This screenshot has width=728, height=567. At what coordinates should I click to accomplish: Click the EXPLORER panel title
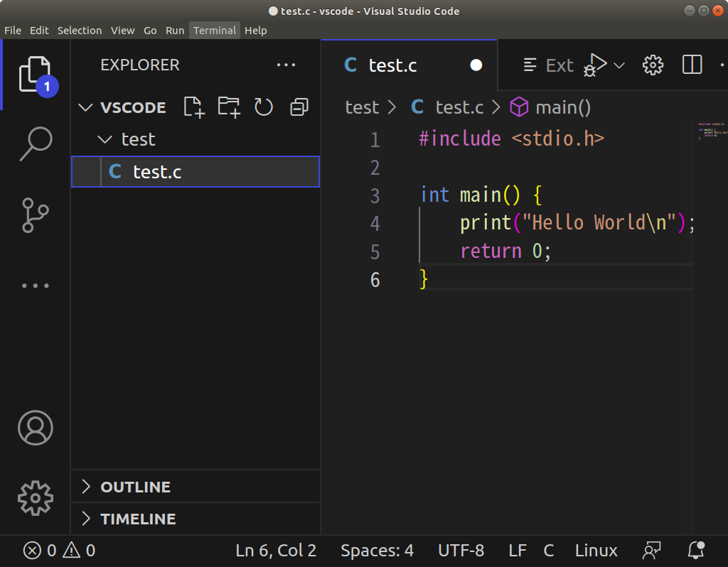click(140, 65)
